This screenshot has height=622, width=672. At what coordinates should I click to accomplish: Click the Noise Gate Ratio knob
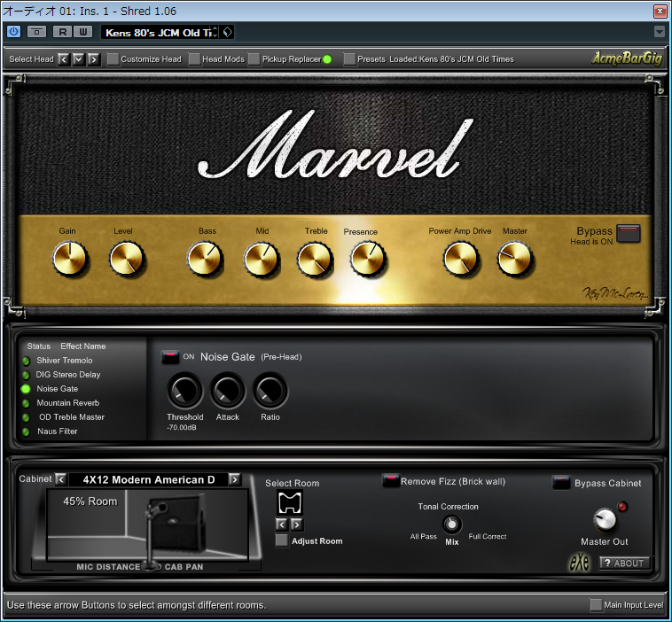pos(270,390)
